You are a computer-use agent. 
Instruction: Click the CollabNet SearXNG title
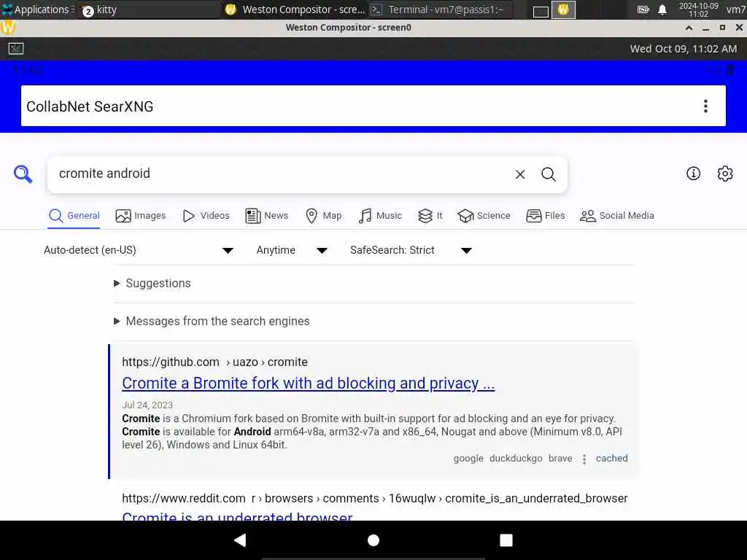point(90,106)
